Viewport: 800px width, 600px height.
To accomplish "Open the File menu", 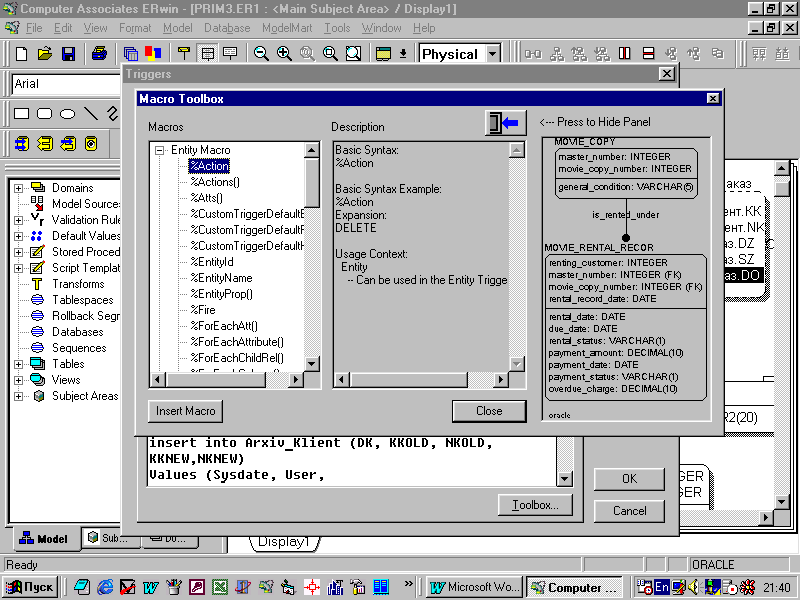I will point(34,28).
